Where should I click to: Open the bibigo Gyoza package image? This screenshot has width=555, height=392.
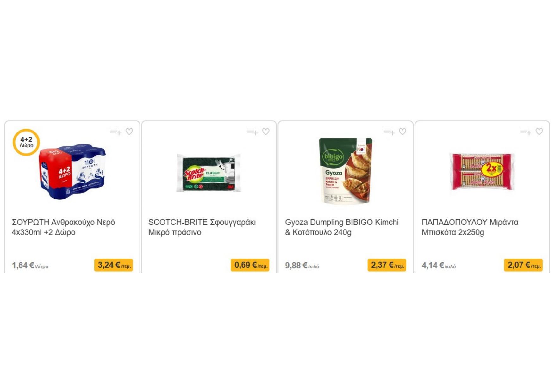point(346,171)
